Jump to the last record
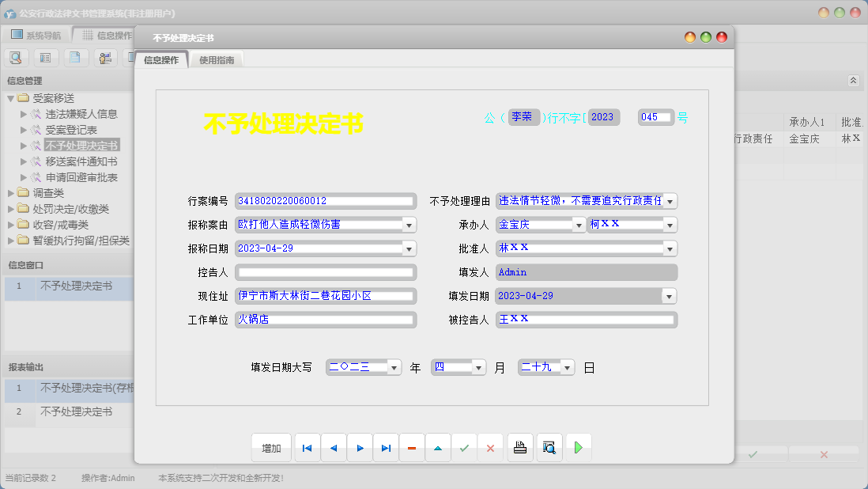868x489 pixels. [385, 447]
